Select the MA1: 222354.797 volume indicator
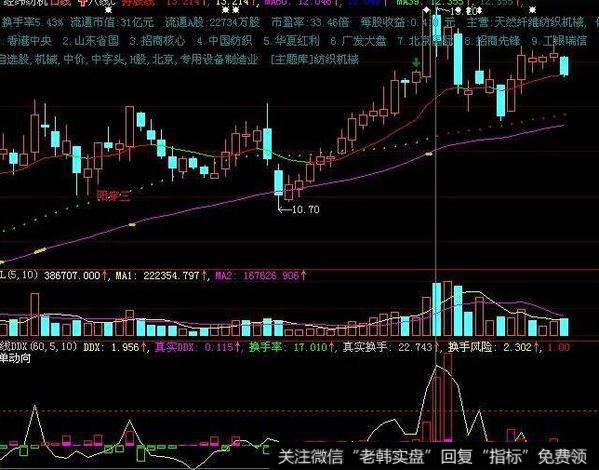599x470 pixels. [156, 275]
